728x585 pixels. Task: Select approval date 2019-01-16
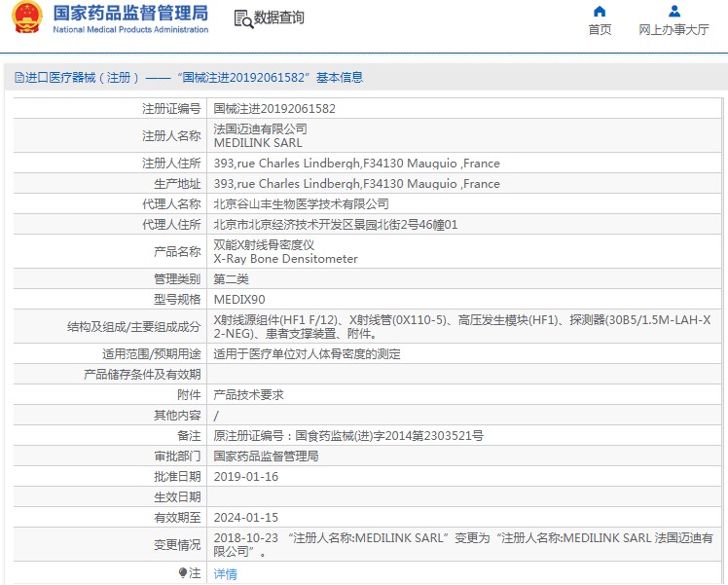click(245, 477)
